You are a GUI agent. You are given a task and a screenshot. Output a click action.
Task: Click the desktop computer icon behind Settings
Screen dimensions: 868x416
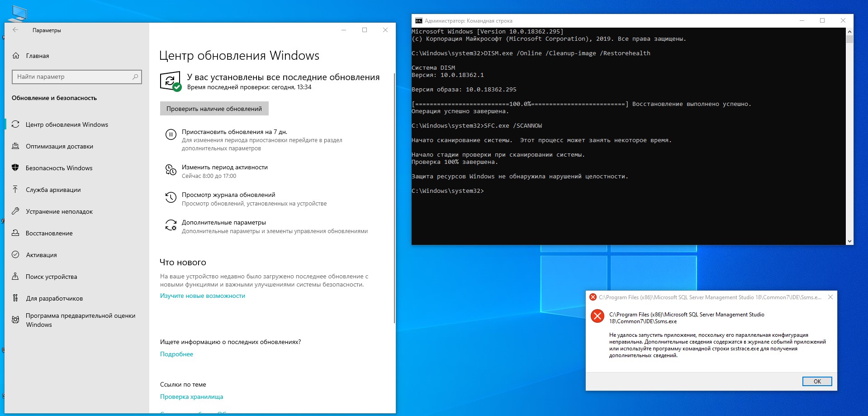coord(17,14)
